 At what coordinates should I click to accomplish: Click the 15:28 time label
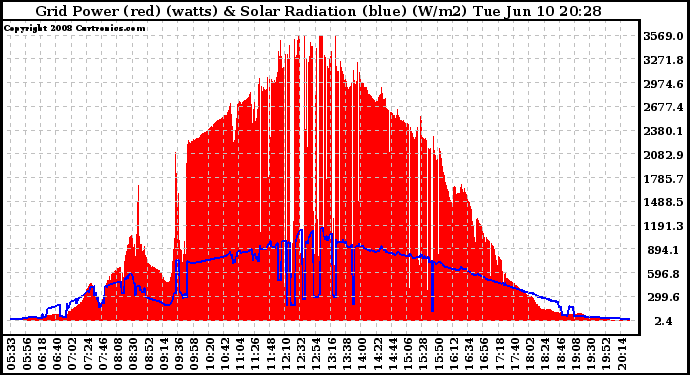tap(423, 354)
